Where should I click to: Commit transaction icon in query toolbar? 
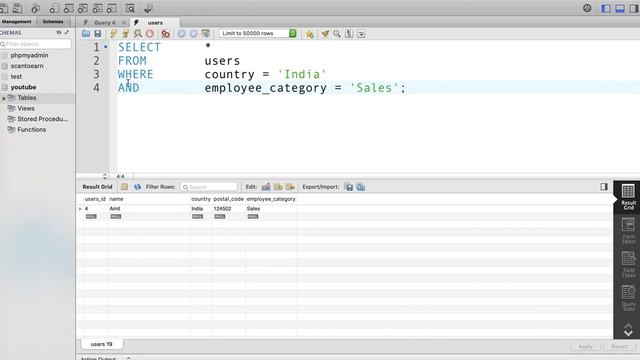(182, 34)
